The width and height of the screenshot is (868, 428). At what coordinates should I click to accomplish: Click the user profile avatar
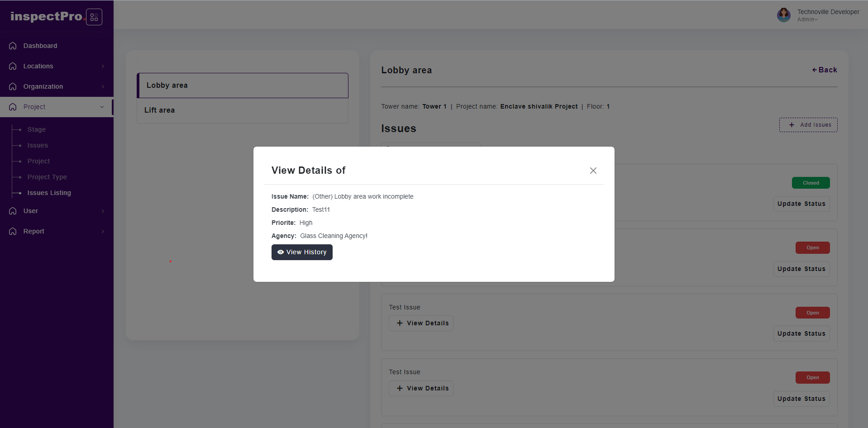[783, 15]
